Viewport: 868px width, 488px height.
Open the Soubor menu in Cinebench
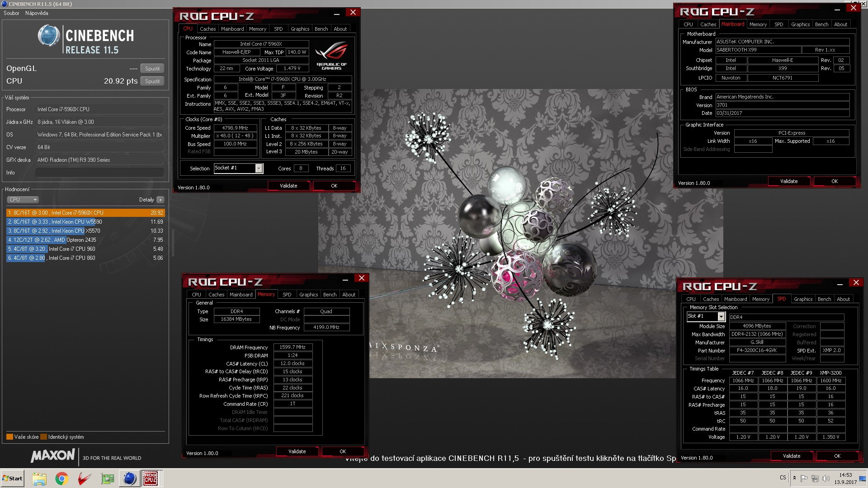pos(11,13)
